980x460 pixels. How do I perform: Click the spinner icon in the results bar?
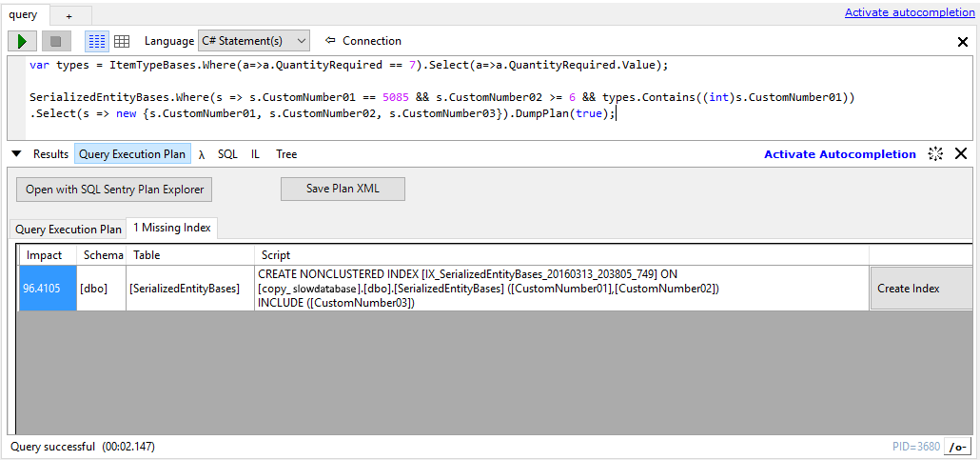(935, 154)
